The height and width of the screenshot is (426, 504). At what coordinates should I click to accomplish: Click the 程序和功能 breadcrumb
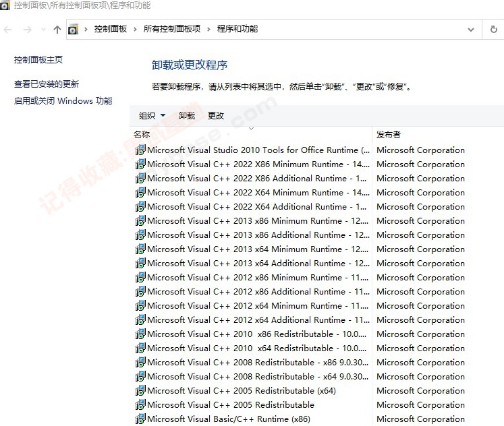237,29
